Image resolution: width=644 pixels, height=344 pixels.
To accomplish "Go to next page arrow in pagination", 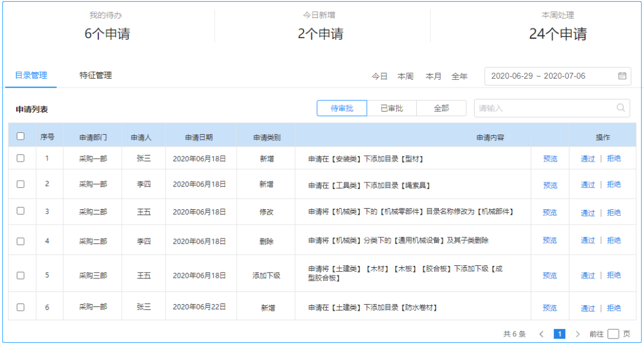I will click(x=577, y=334).
